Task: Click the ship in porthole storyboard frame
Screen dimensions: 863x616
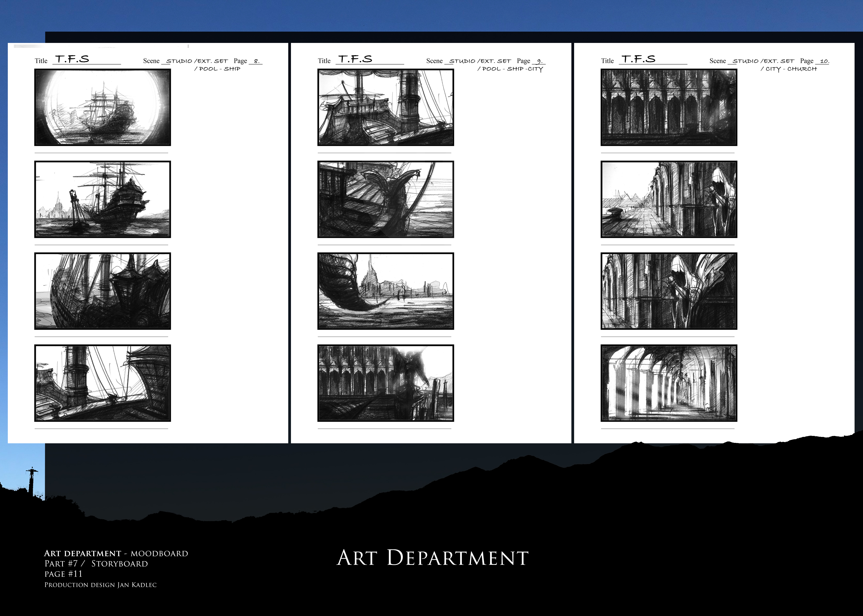Action: pos(103,107)
